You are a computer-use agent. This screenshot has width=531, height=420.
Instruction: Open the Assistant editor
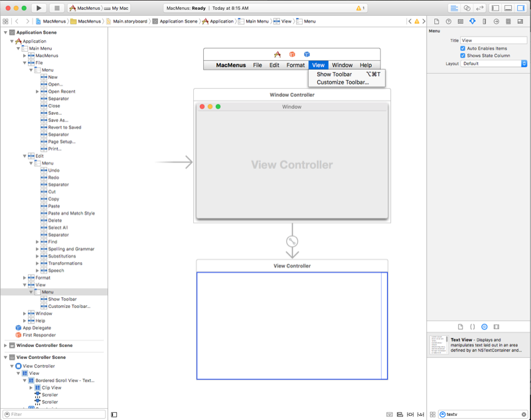(x=467, y=7)
